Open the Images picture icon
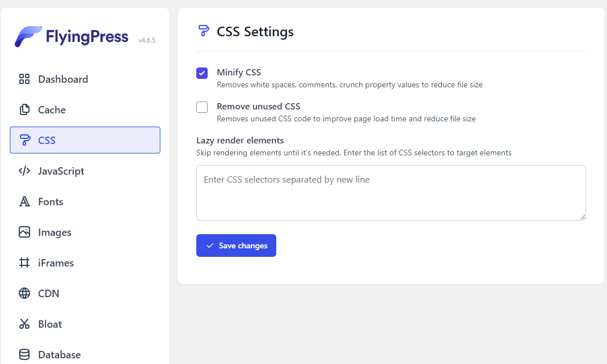Image resolution: width=607 pixels, height=364 pixels. (23, 232)
